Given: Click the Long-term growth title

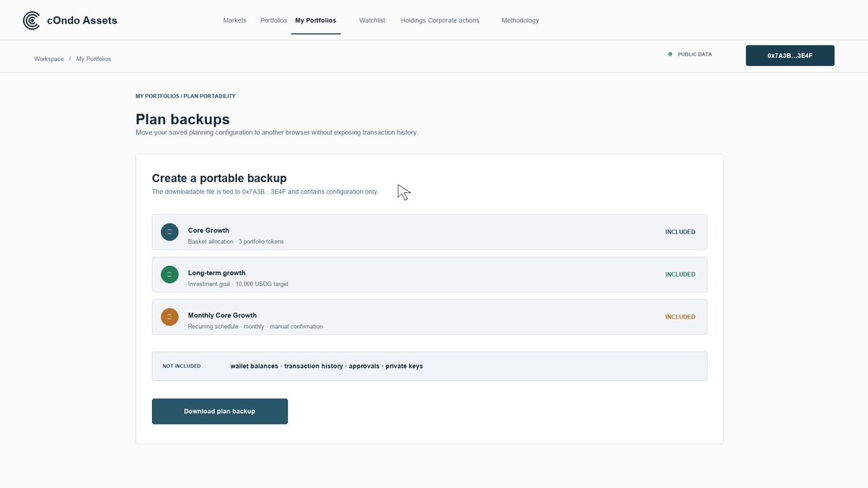Looking at the screenshot, I should [217, 273].
